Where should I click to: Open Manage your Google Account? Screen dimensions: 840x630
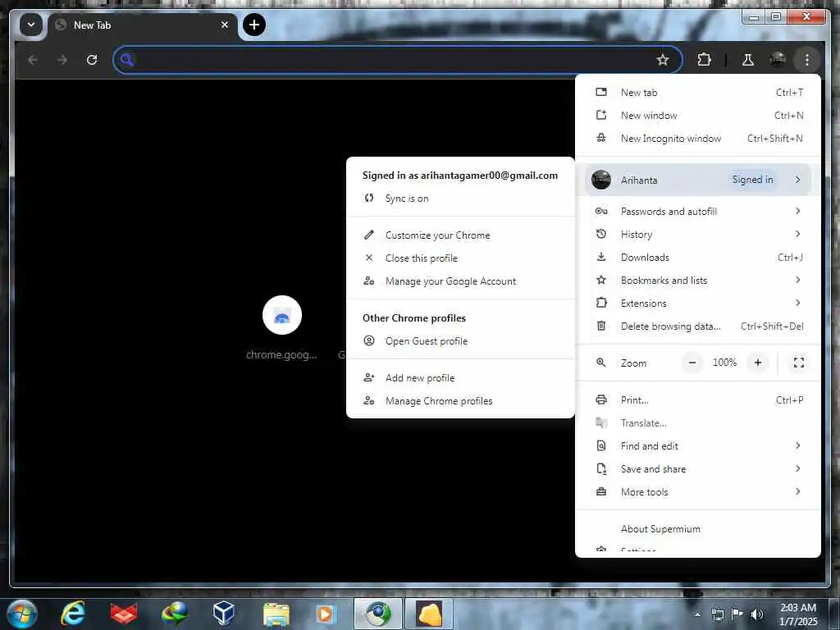[x=461, y=281]
